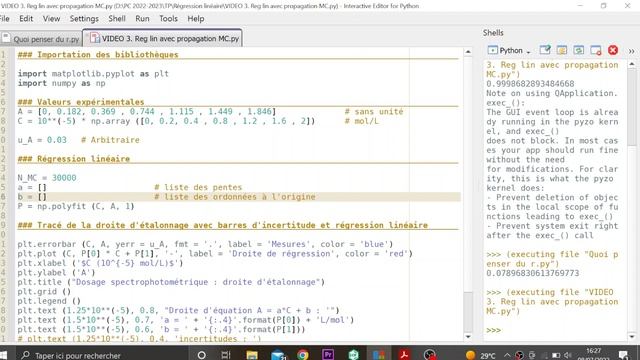640x360 pixels.
Task: Click the 'import matplotlib.pyplot as plt' line
Action: [x=93, y=73]
